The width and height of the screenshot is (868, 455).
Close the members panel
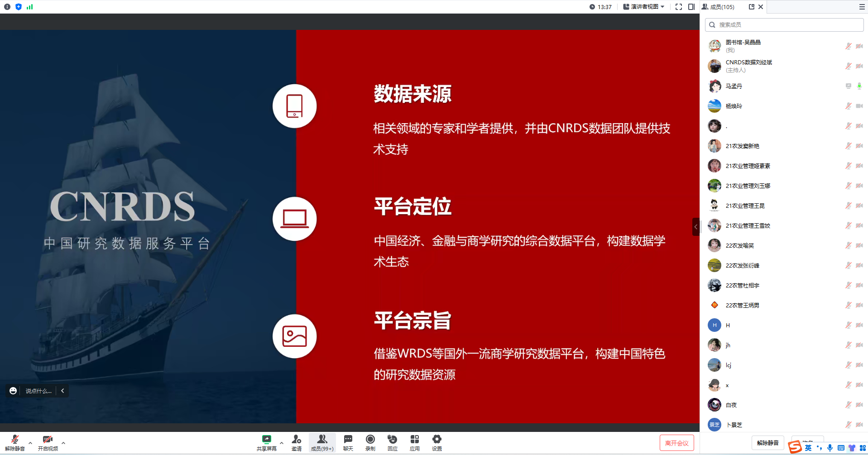click(x=761, y=7)
